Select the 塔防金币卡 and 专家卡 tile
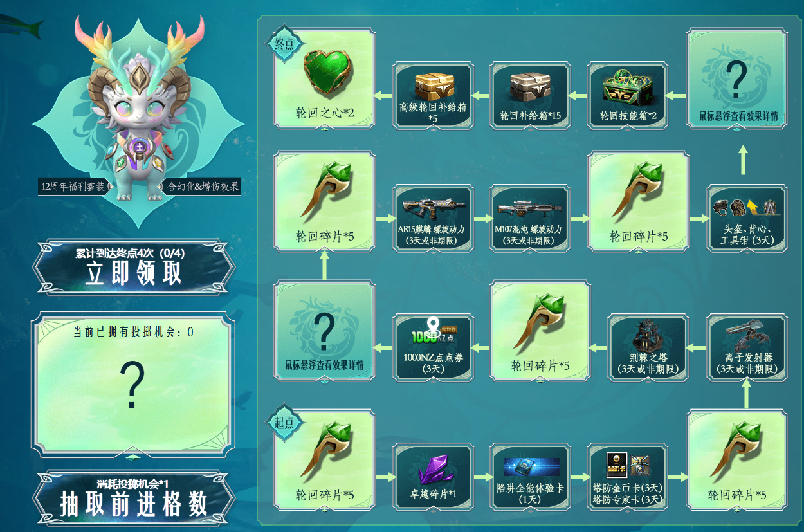This screenshot has width=804, height=532. 628,475
